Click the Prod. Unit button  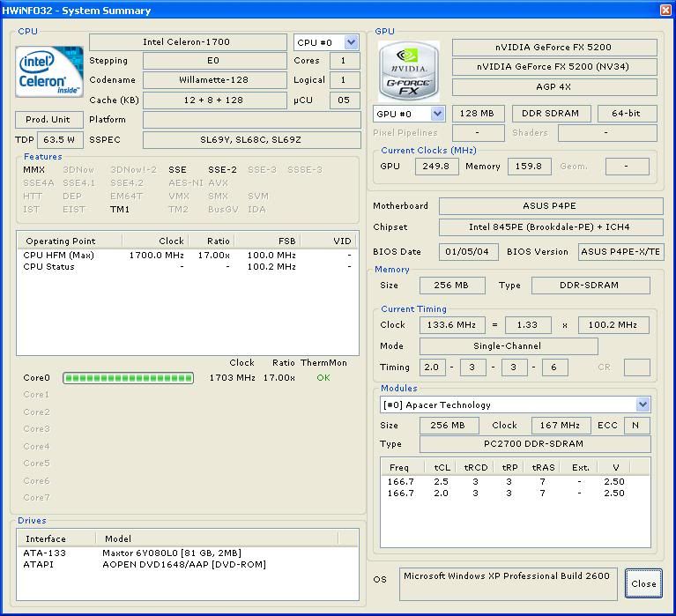click(49, 120)
